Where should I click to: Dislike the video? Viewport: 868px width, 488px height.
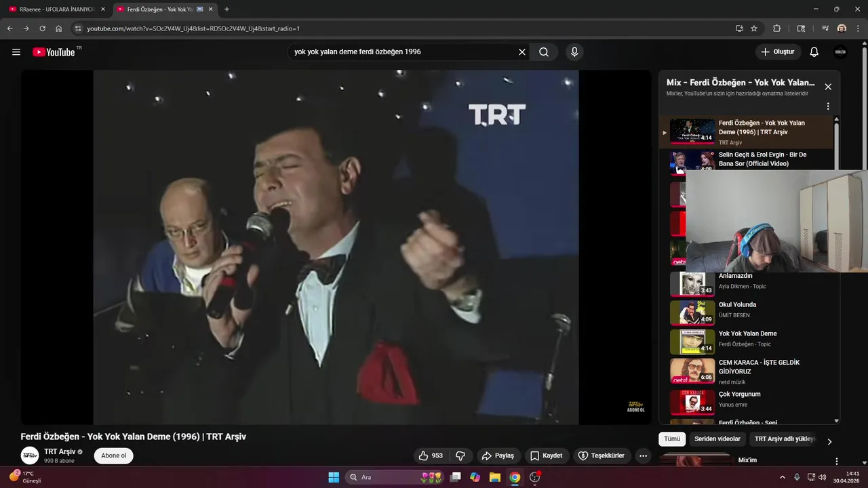[460, 455]
